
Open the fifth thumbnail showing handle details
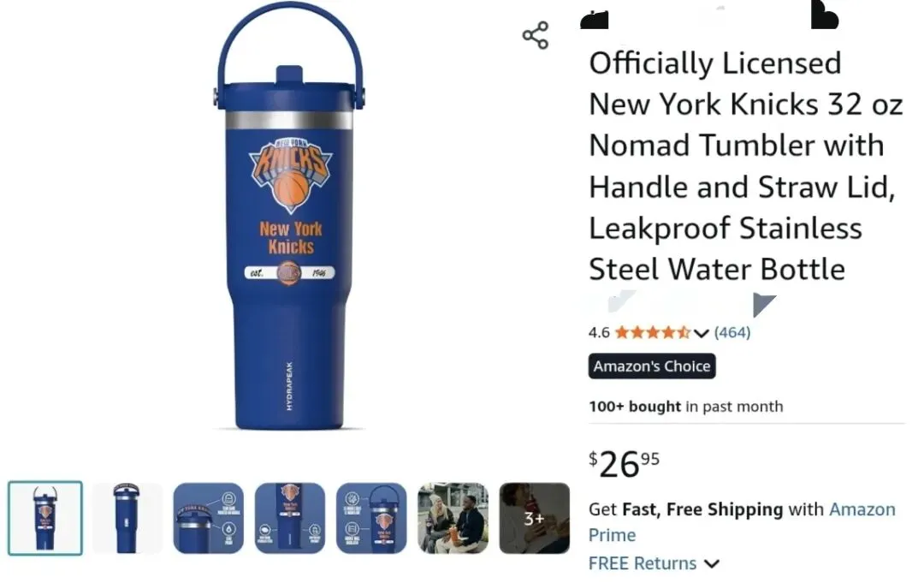pyautogui.click(x=371, y=518)
